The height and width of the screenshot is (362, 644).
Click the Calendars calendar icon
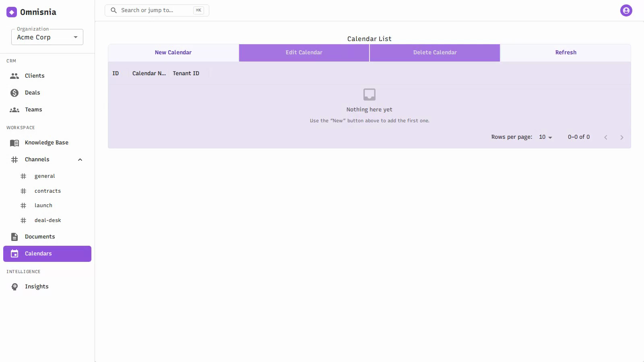(14, 254)
